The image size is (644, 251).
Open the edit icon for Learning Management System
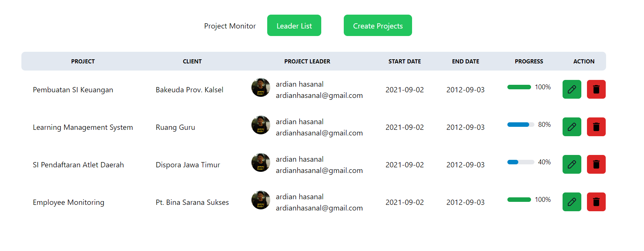click(572, 127)
